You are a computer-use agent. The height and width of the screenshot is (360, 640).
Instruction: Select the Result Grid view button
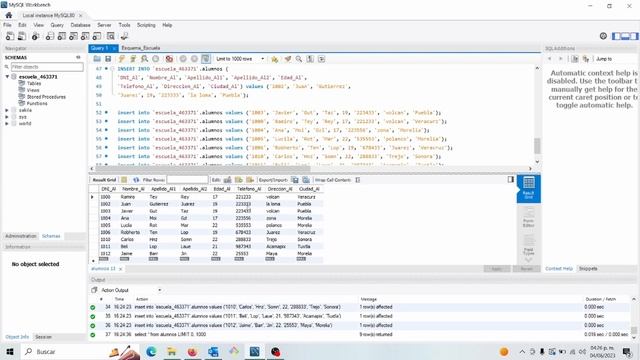529,189
